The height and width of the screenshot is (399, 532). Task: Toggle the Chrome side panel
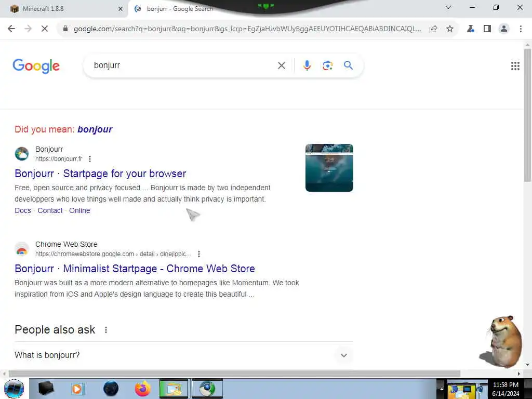[x=487, y=29]
